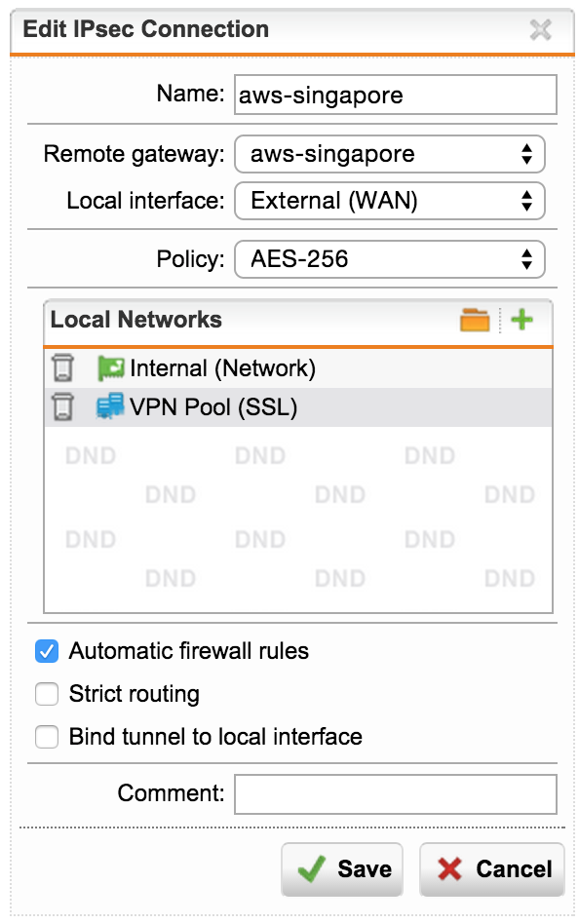Screen dimensions: 579x924
Task: Focus the empty Comment field
Action: click(x=396, y=793)
